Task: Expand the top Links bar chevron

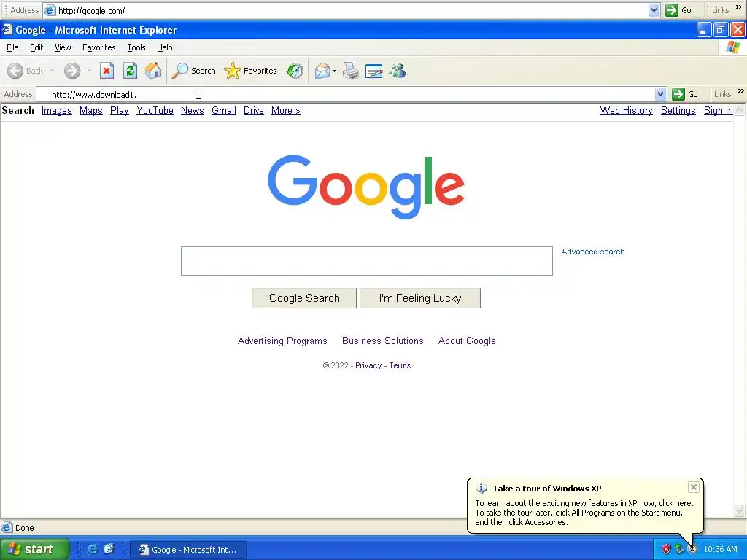Action: point(739,7)
